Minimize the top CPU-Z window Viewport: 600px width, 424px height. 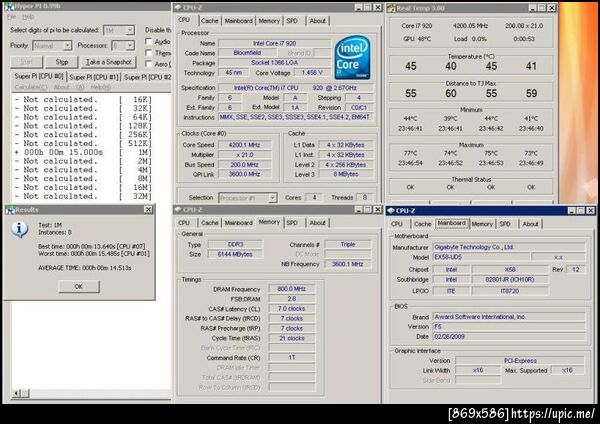pos(358,7)
